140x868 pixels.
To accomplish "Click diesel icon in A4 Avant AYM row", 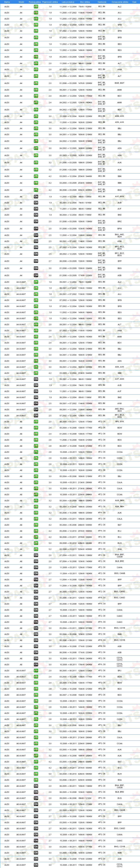I will tap(36, 404).
